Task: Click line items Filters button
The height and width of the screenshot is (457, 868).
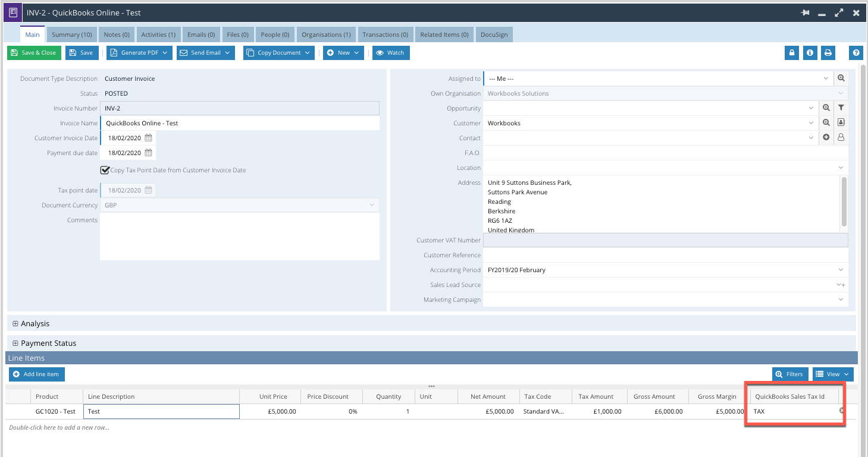Action: click(790, 374)
